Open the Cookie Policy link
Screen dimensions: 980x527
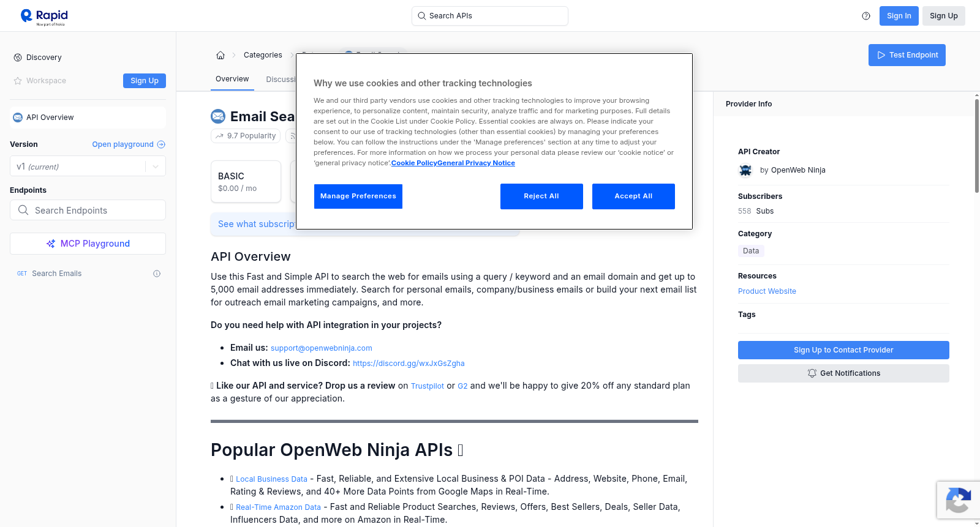[414, 163]
